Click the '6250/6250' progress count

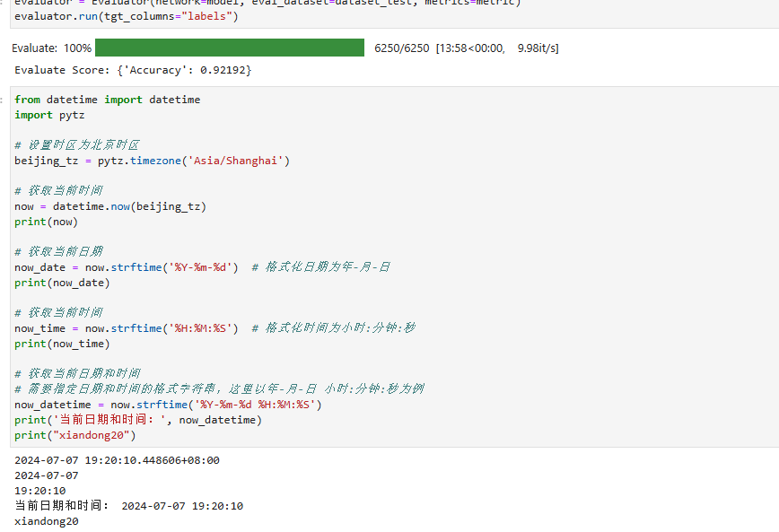click(x=401, y=48)
